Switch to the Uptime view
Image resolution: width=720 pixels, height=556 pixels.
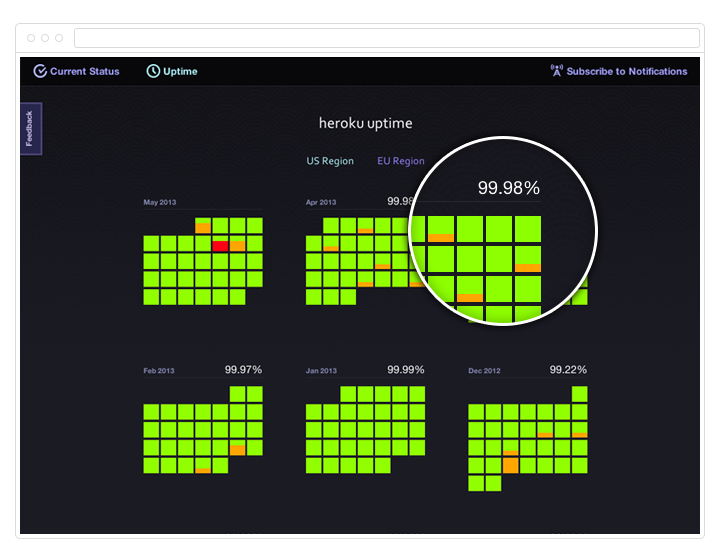tap(180, 71)
